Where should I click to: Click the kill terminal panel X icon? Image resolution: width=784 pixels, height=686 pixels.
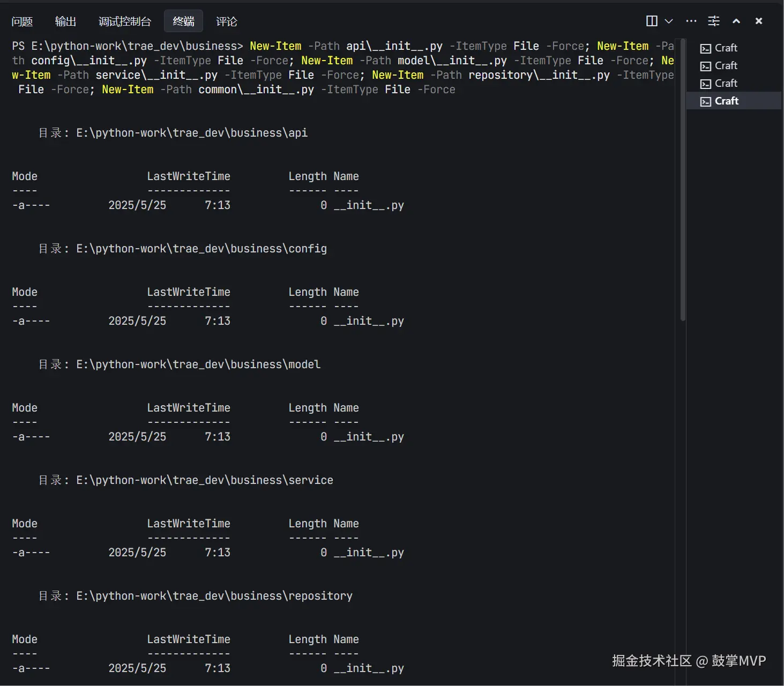pyautogui.click(x=758, y=21)
